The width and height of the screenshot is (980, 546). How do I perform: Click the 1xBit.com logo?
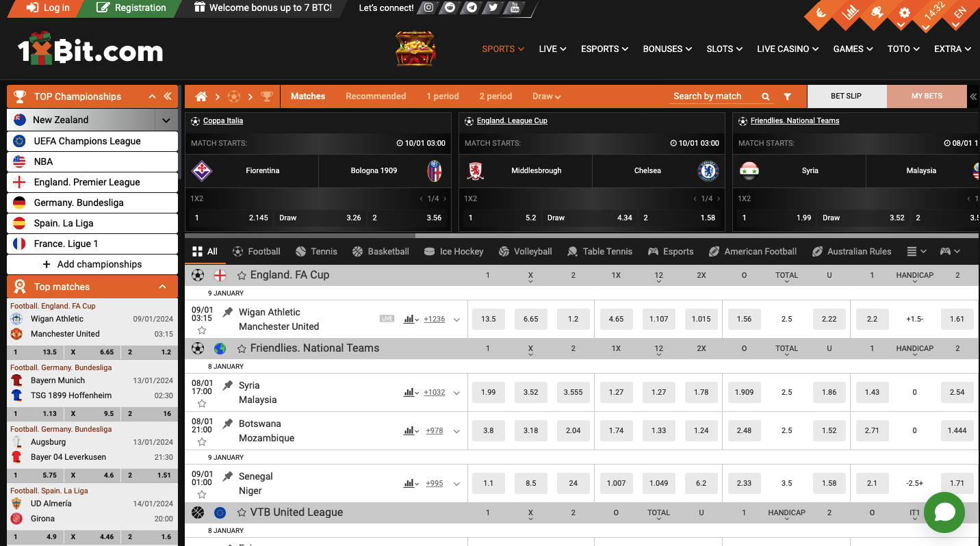click(90, 49)
